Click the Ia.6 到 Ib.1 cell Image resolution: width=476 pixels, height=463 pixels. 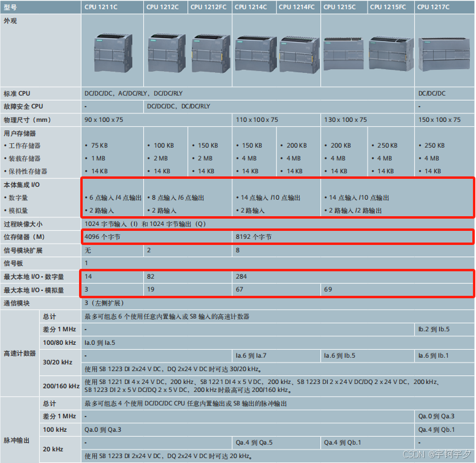coord(444,356)
